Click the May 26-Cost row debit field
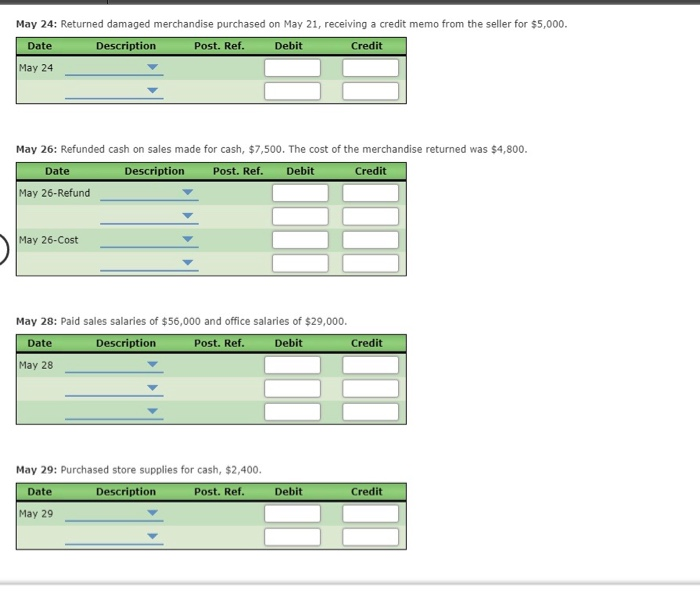 click(300, 240)
